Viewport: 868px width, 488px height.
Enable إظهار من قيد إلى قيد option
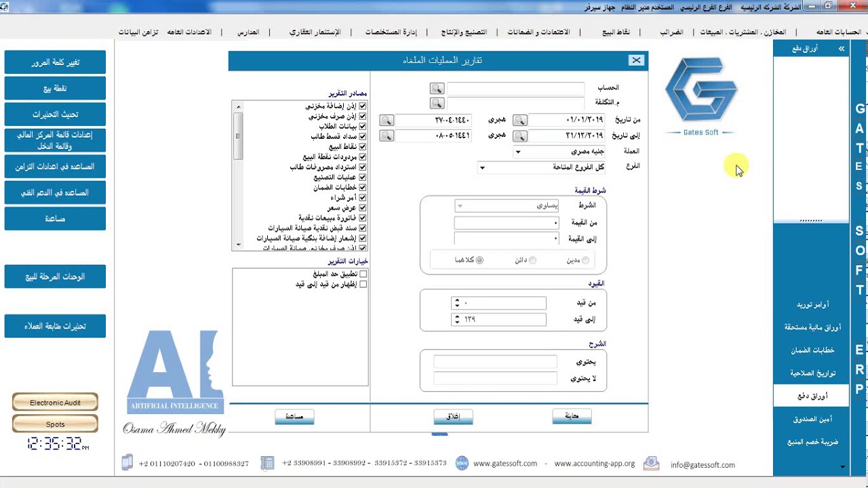tap(363, 284)
